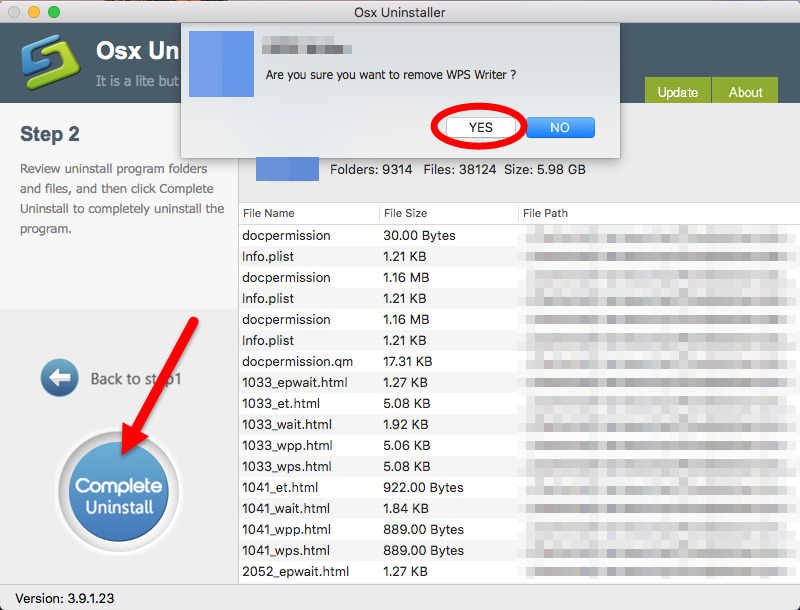Click the Complete Uninstall circular icon
The height and width of the screenshot is (610, 800).
[x=118, y=490]
